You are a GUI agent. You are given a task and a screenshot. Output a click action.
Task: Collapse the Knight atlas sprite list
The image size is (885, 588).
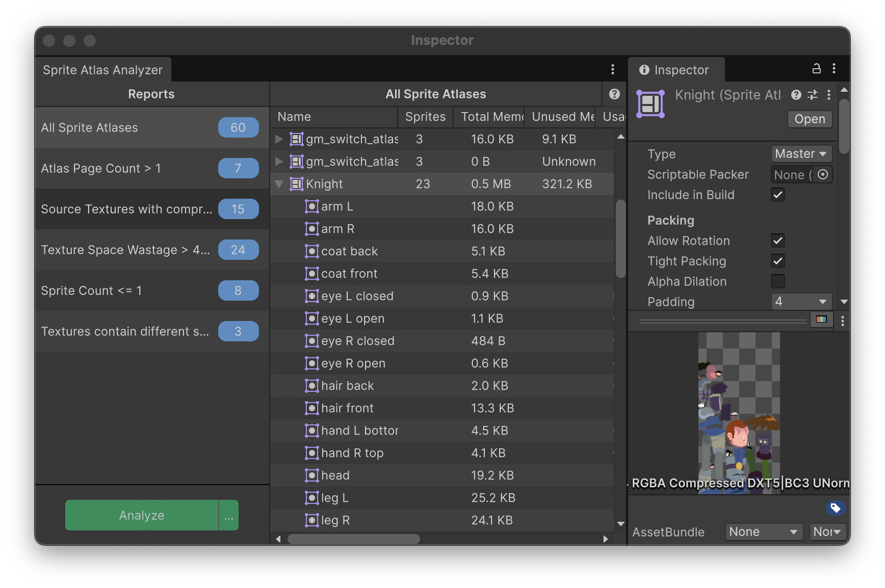click(278, 184)
